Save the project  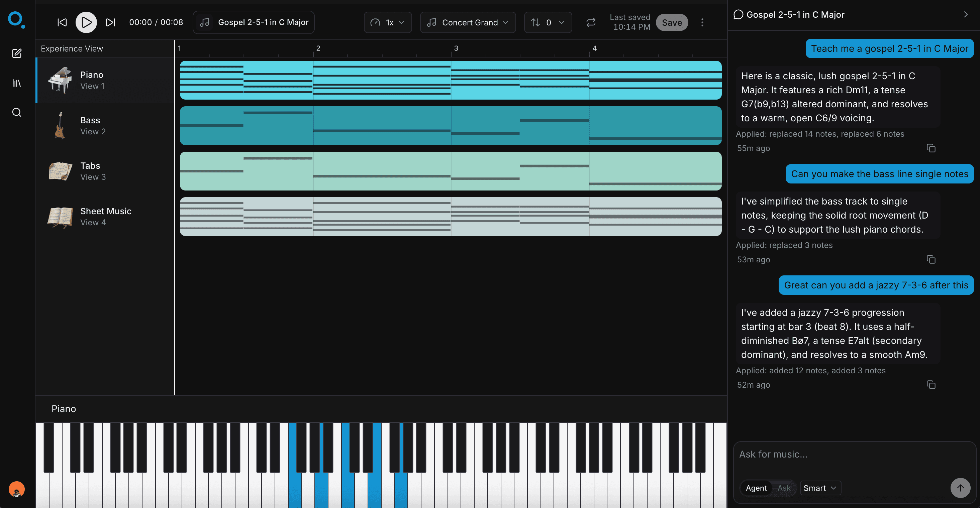pyautogui.click(x=672, y=22)
